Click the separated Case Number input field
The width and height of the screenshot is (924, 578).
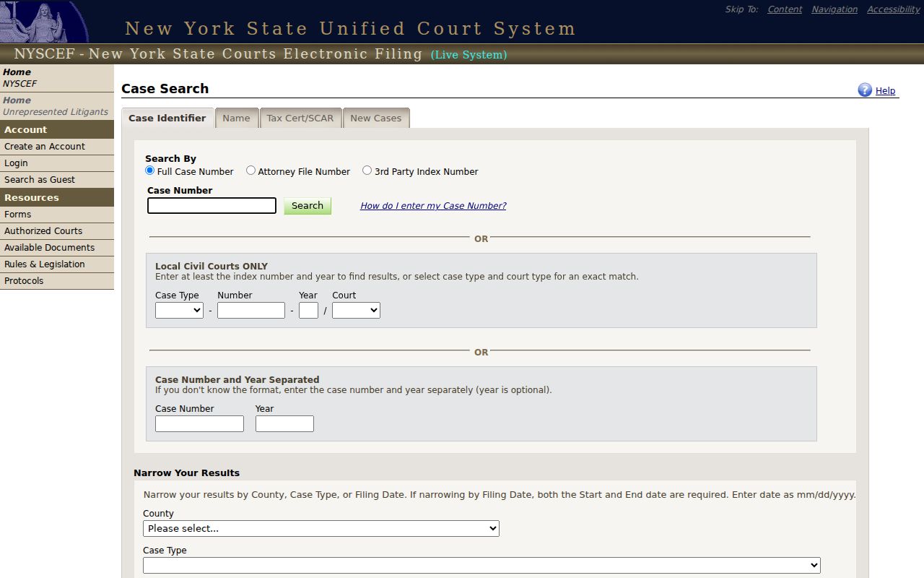point(199,423)
